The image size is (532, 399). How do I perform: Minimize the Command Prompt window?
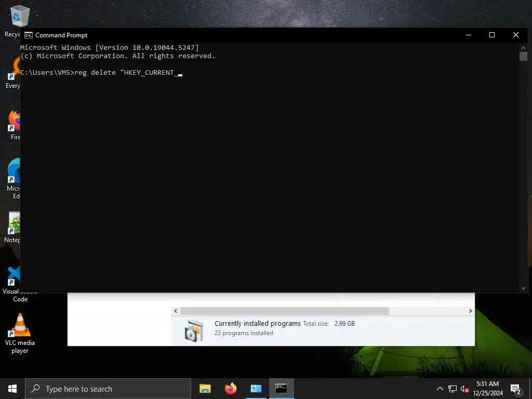coord(469,35)
